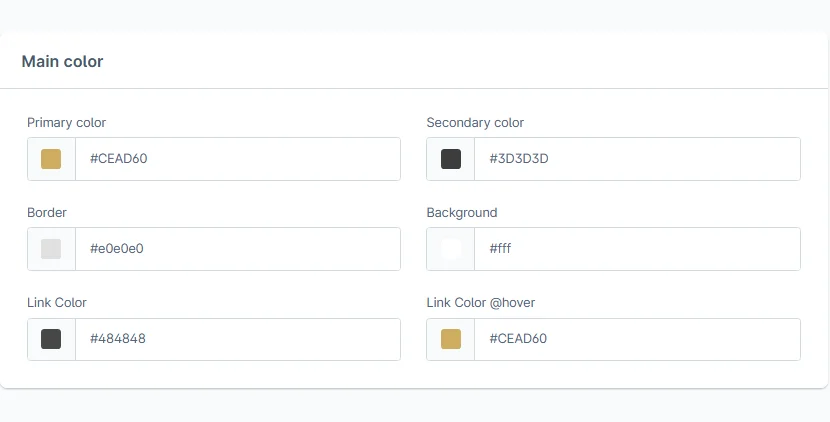
Task: Select the Border #e0e0e0 text field
Action: click(x=238, y=249)
